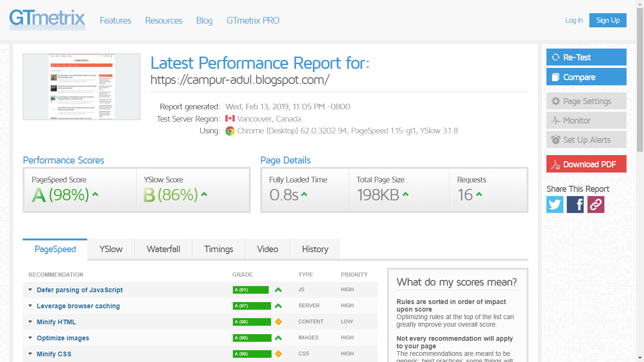The height and width of the screenshot is (362, 644).
Task: Click the site screenshot thumbnail
Action: coord(82,87)
